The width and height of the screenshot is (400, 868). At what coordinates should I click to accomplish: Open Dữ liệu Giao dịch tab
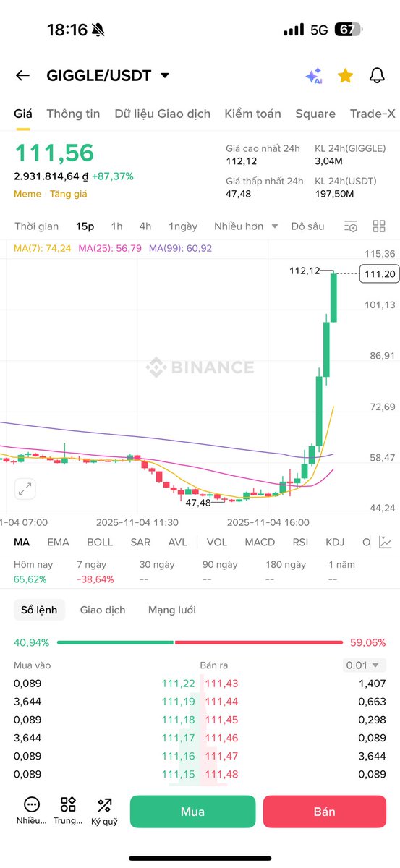click(x=163, y=114)
